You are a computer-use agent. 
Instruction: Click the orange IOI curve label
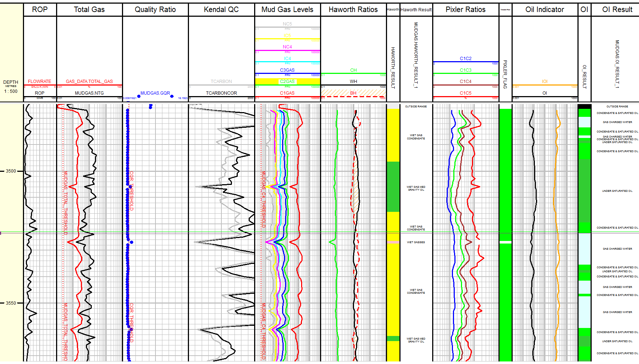click(x=544, y=82)
